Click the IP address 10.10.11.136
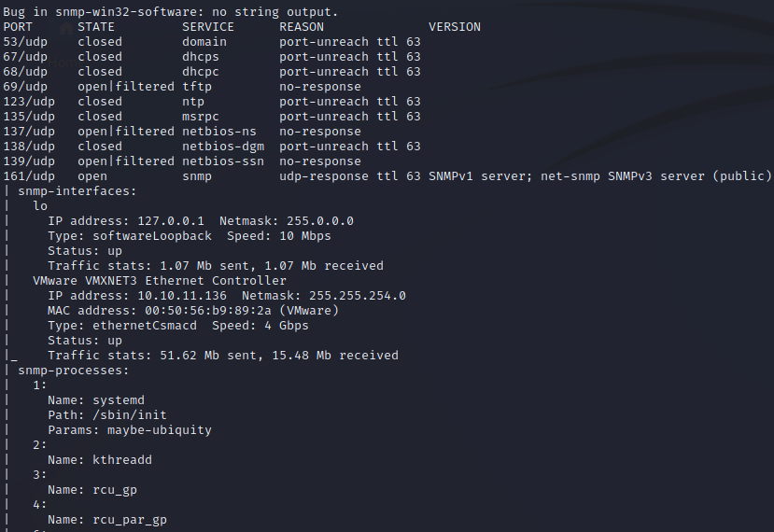The image size is (774, 532). coord(182,296)
